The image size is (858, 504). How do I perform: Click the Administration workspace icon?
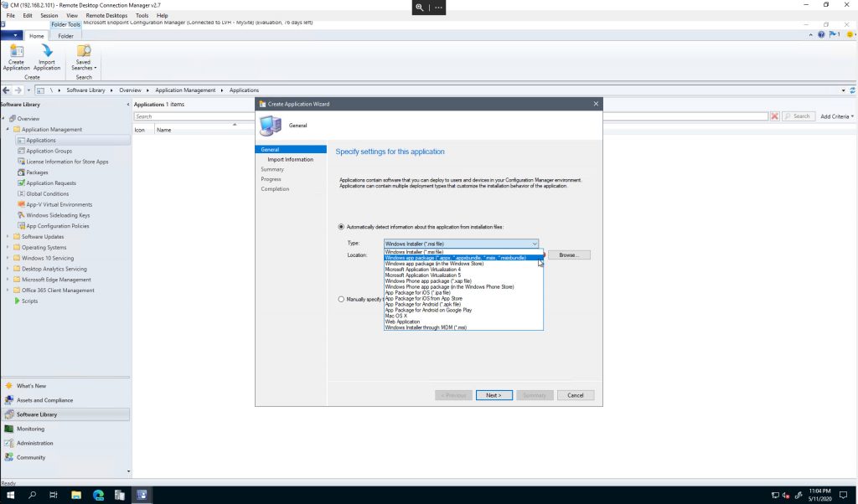tap(8, 444)
